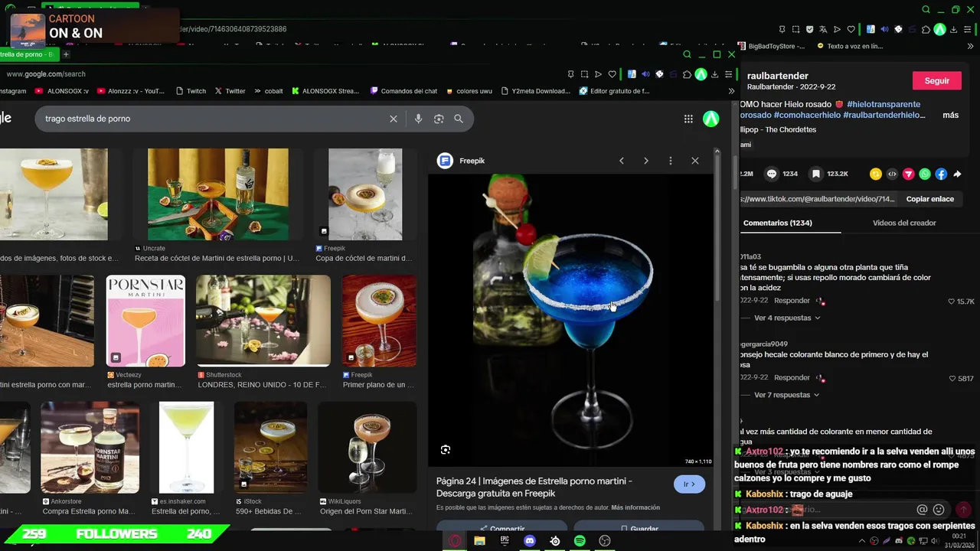
Task: Open the Twitter bookmark
Action: click(230, 90)
